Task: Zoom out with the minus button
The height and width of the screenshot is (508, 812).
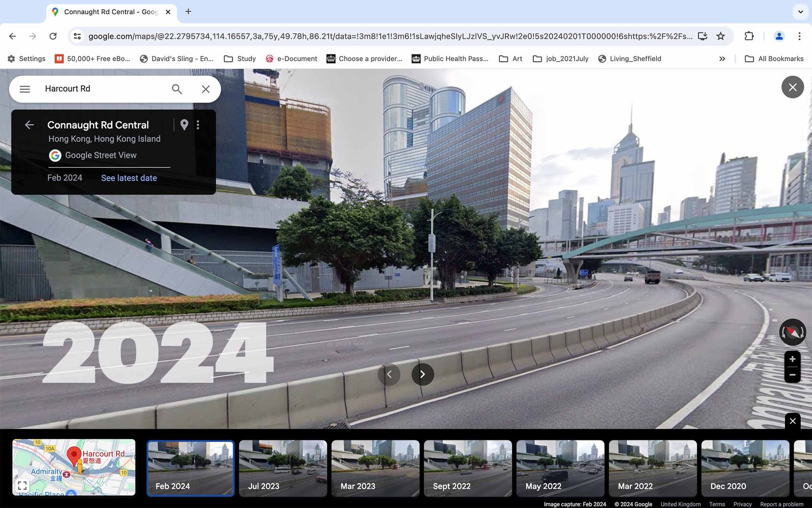Action: (x=792, y=375)
